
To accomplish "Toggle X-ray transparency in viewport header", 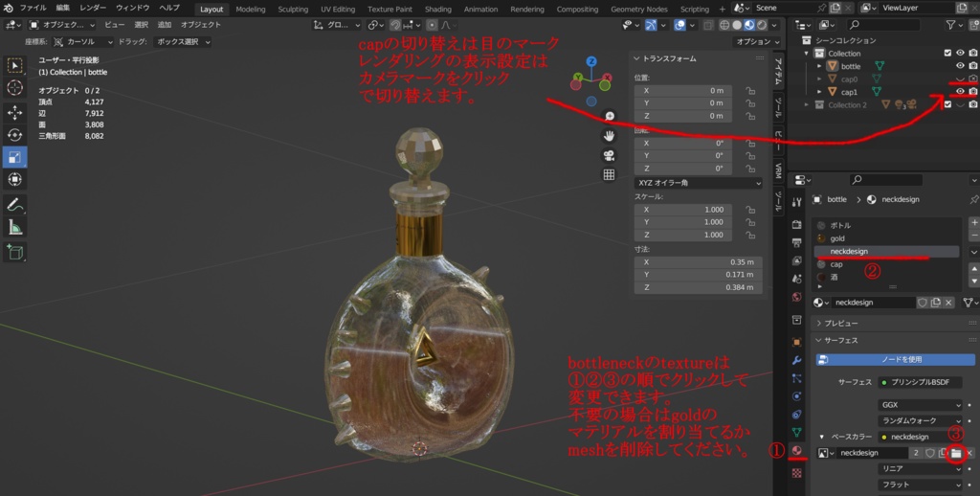I will click(x=708, y=25).
